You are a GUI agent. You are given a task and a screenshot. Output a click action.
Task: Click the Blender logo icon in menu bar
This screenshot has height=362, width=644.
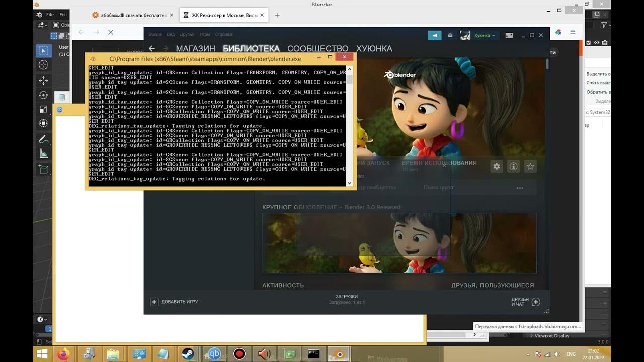39,15
